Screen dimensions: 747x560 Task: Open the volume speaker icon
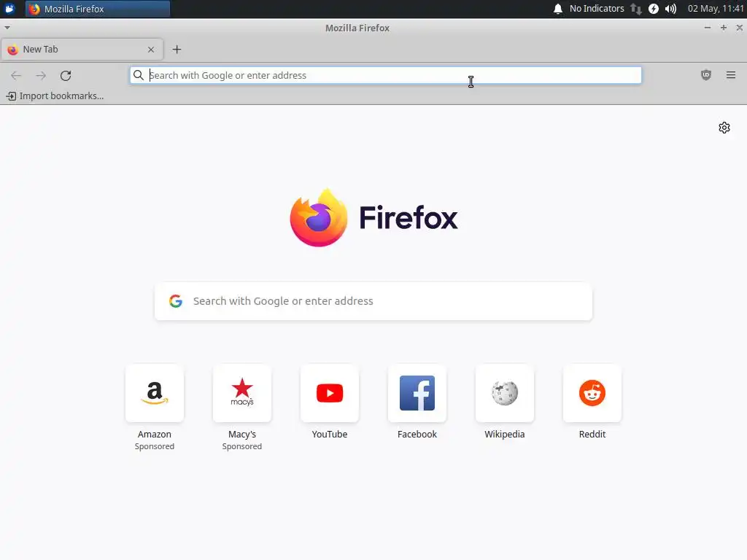(671, 9)
